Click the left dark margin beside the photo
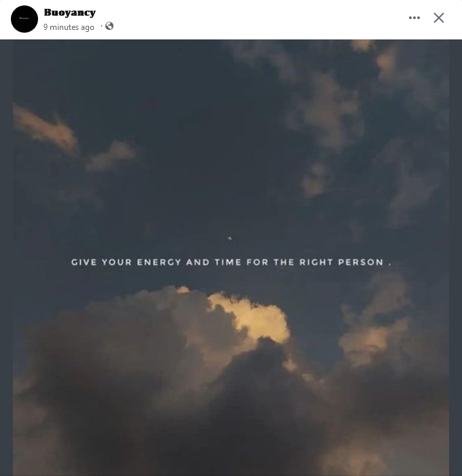Image resolution: width=462 pixels, height=476 pixels. point(6,258)
